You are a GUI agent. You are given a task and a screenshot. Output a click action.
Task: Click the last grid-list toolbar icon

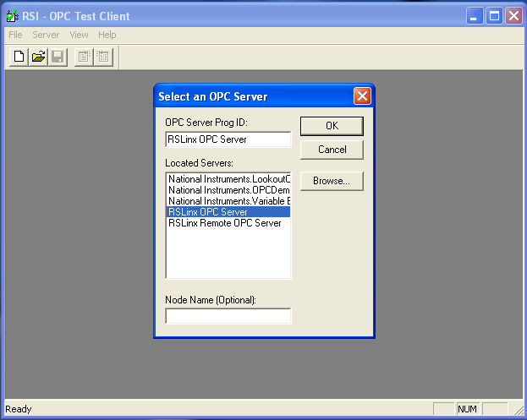pos(103,57)
